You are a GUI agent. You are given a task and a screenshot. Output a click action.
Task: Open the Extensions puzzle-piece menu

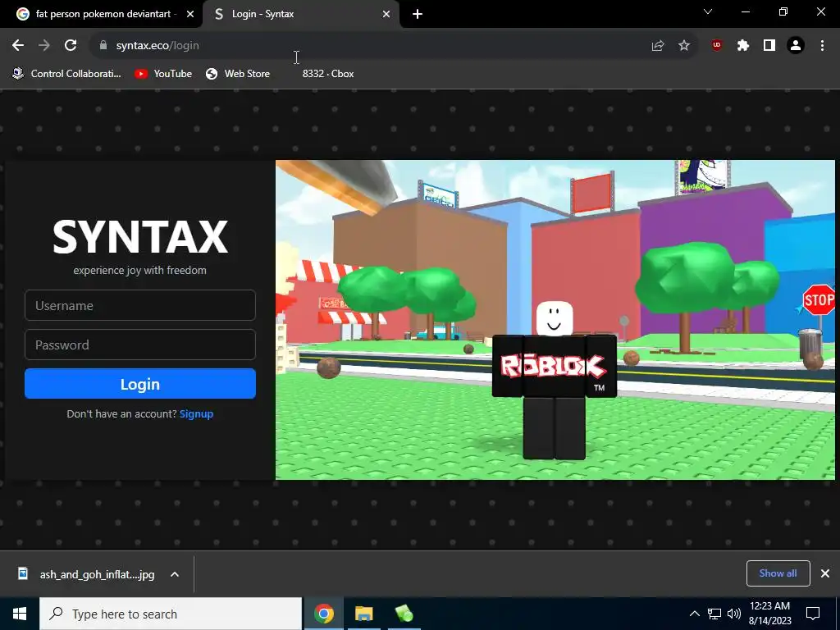pyautogui.click(x=743, y=46)
